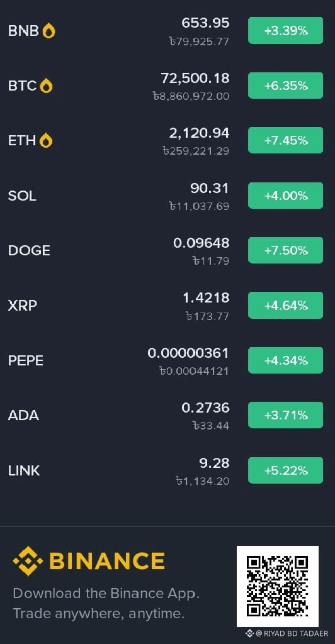335x644 pixels.
Task: Click the Binance diamond logo icon
Action: (28, 560)
